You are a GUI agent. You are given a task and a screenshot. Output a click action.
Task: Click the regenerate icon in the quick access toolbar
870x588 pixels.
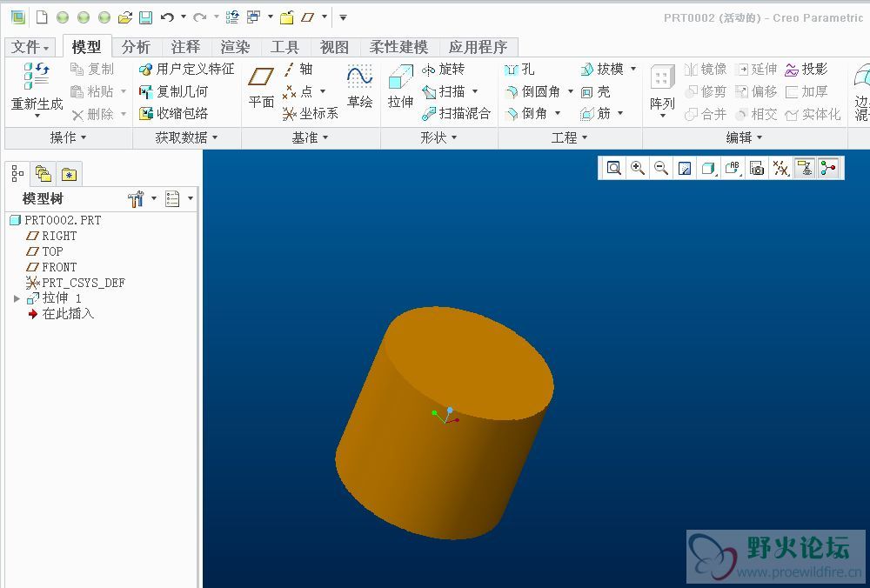232,17
